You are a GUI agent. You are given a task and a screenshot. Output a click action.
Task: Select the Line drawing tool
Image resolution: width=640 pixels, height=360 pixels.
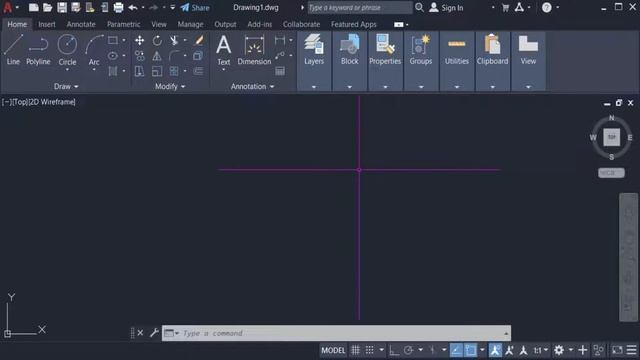tap(13, 49)
